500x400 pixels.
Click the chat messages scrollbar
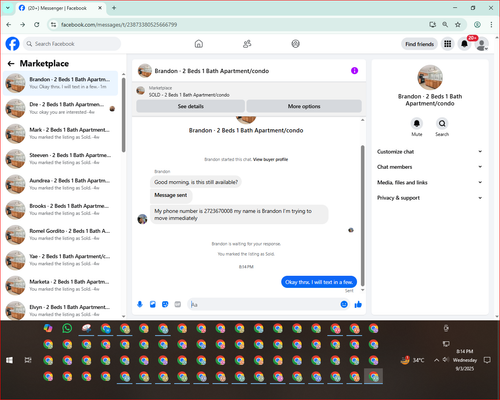tap(363, 215)
